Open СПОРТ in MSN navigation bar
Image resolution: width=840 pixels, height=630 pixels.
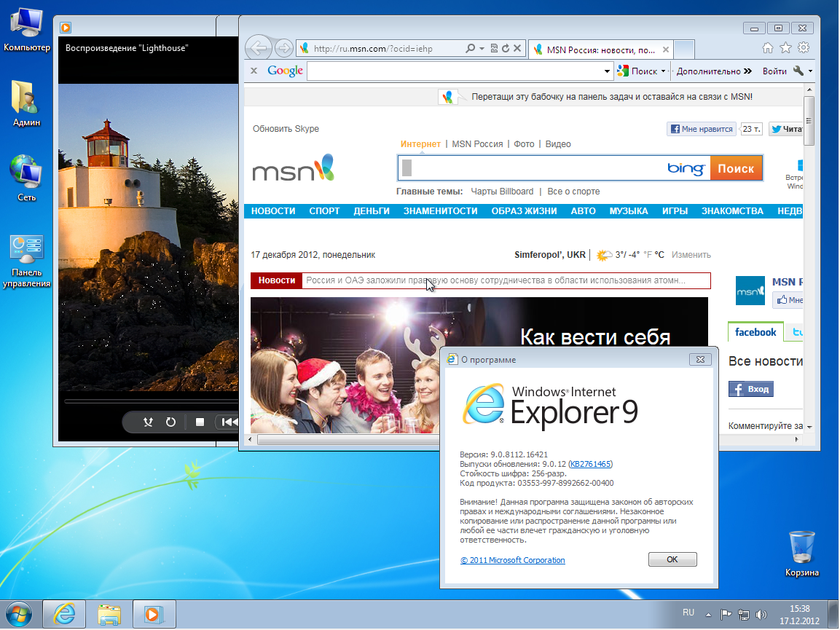click(x=324, y=211)
